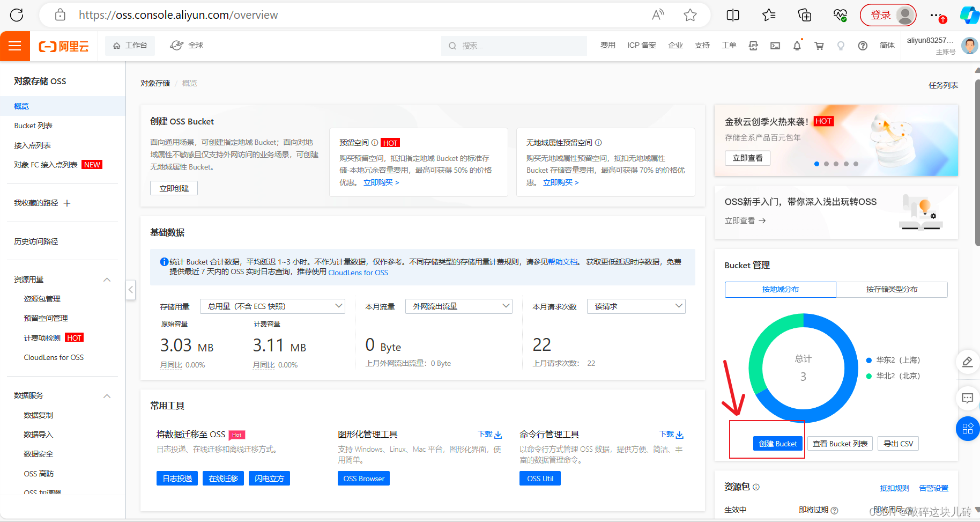
Task: Launch the OSS Browser button
Action: (x=364, y=479)
